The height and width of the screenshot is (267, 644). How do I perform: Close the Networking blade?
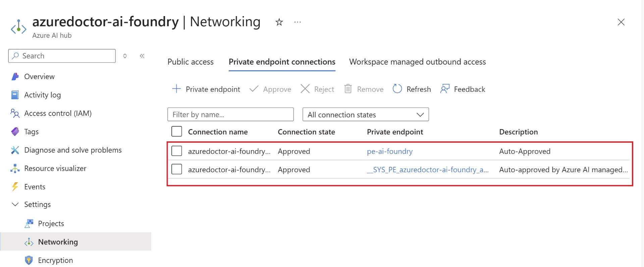(621, 22)
